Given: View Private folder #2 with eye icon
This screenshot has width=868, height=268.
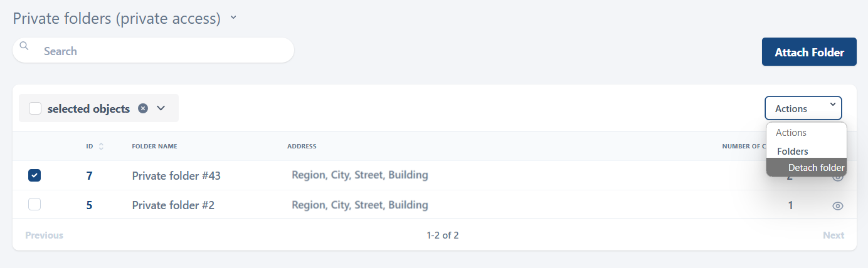Looking at the screenshot, I should point(837,205).
